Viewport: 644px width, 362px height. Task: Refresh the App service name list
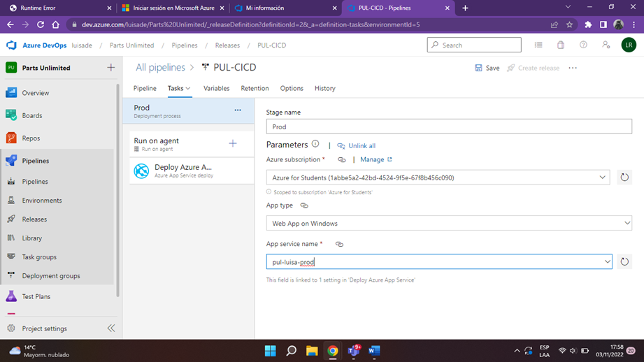624,262
